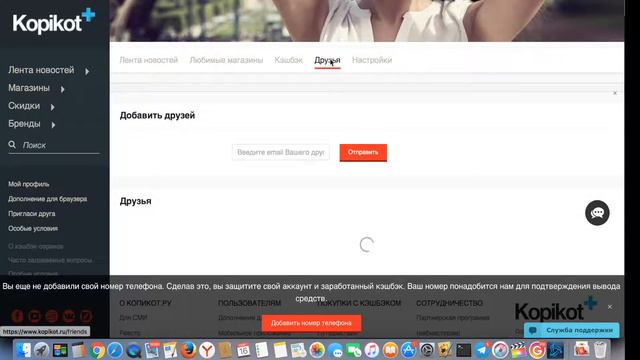The height and width of the screenshot is (360, 640).
Task: Open Yandex Browser from the dock
Action: (x=207, y=350)
